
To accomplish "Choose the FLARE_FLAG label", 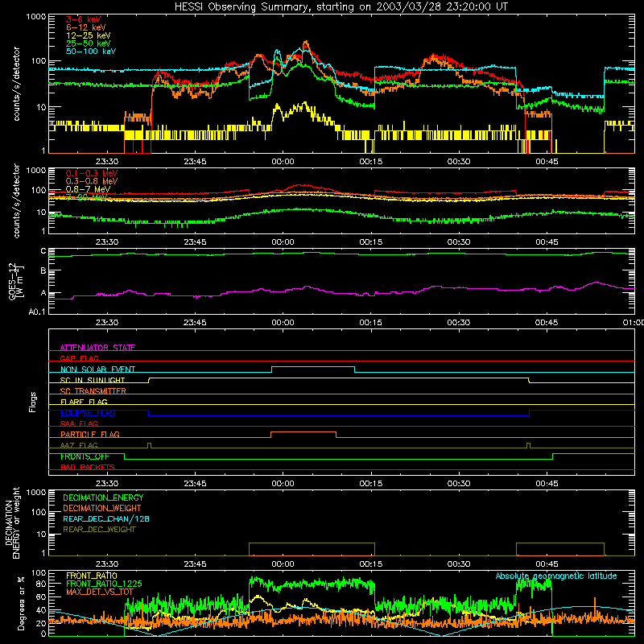I will 84,402.
